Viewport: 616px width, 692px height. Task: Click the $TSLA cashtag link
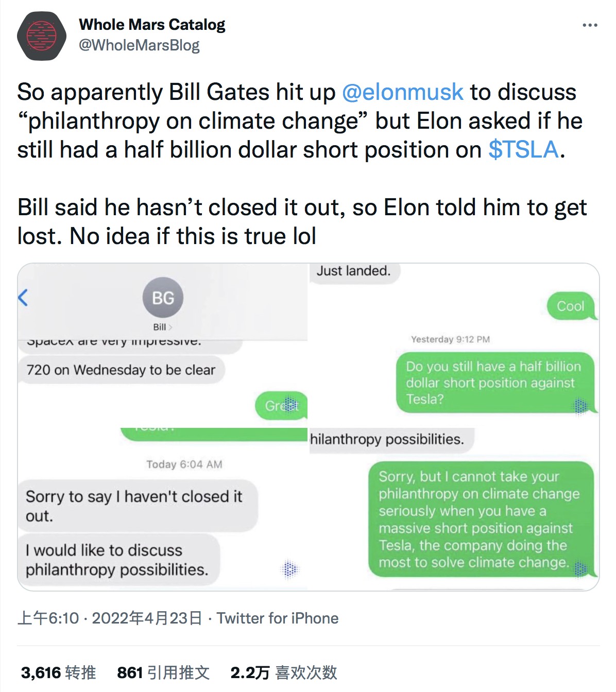[523, 150]
